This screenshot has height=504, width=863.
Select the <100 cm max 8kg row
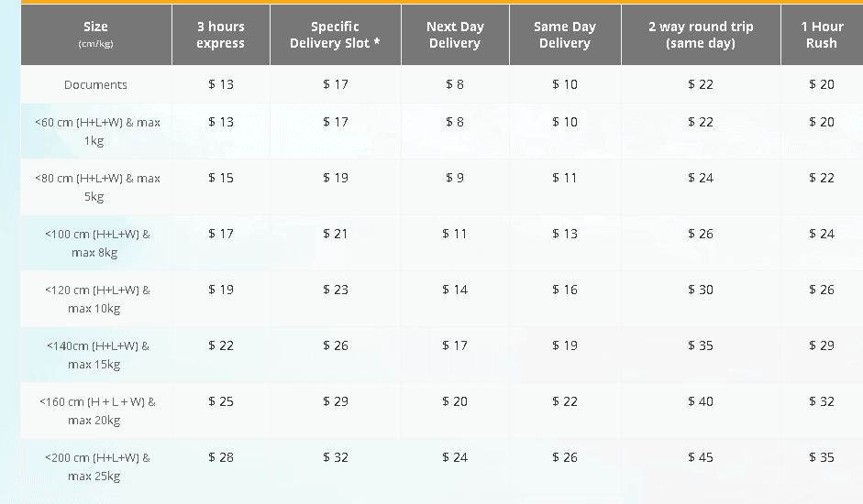[97, 243]
